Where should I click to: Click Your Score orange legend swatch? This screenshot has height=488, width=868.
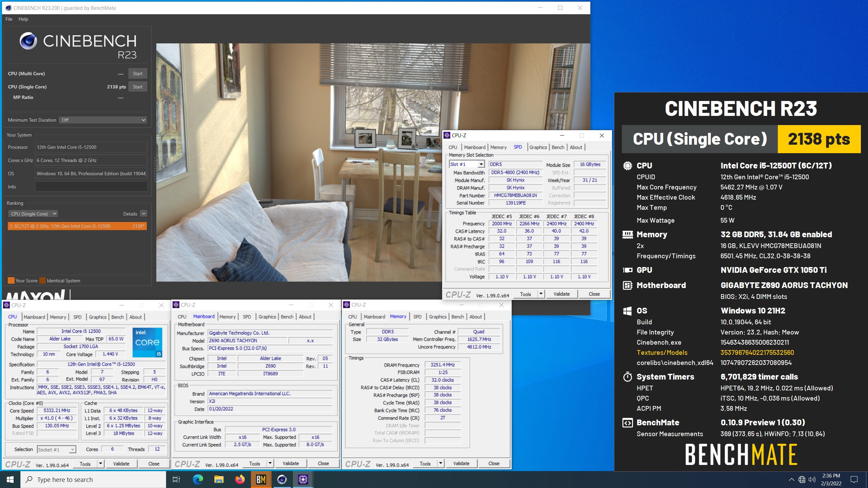pos(11,280)
